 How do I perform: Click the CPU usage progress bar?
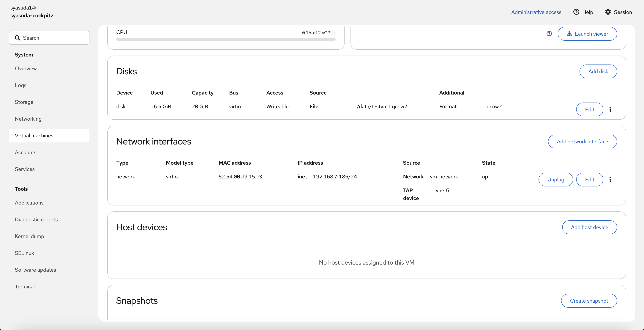(x=226, y=39)
